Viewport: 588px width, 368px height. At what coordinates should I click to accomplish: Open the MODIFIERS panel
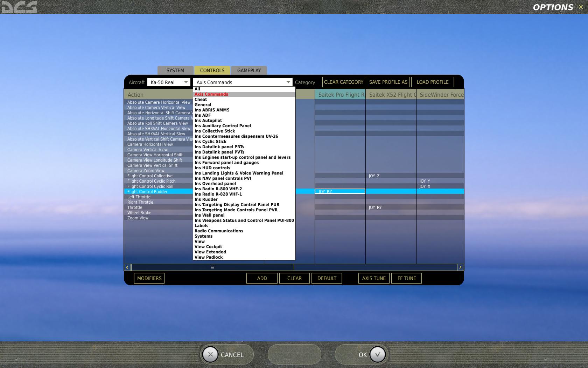pos(149,278)
